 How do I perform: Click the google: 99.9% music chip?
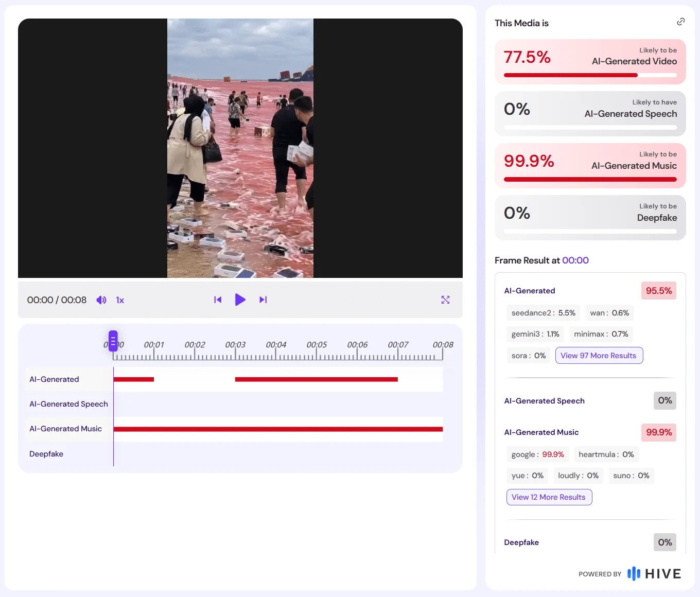538,454
